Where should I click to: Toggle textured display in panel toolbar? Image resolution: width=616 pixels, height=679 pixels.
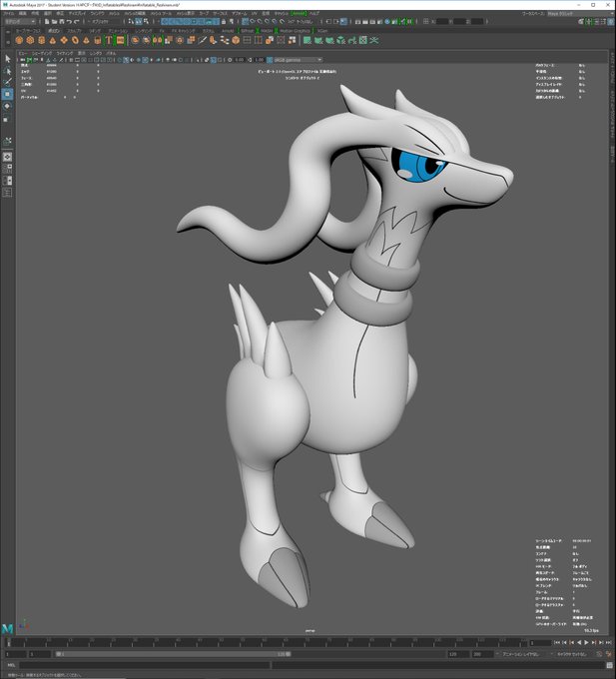click(x=145, y=60)
